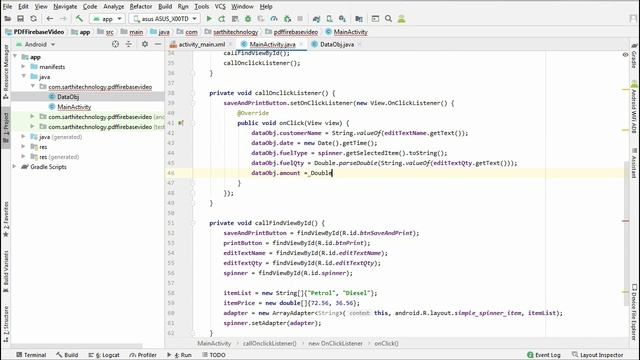Open the Refactor menu
Screen dimensions: 640x360
pyautogui.click(x=141, y=7)
